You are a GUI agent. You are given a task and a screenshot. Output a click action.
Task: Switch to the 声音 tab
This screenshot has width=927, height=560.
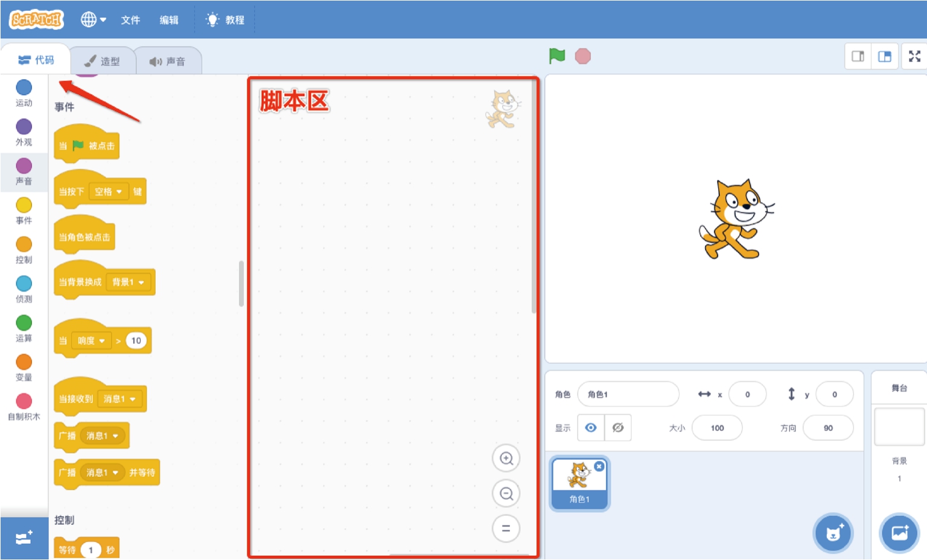pyautogui.click(x=167, y=61)
